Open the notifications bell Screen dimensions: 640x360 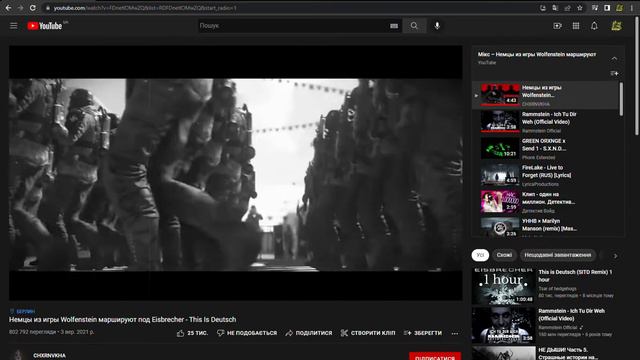coord(594,26)
